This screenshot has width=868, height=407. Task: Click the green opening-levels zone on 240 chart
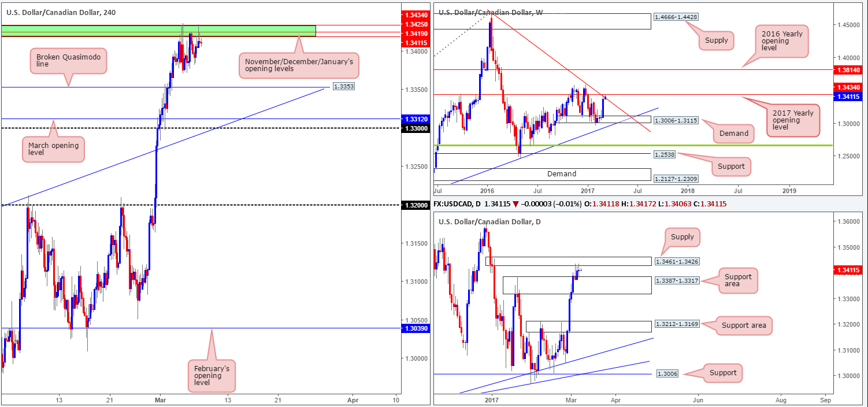click(158, 31)
